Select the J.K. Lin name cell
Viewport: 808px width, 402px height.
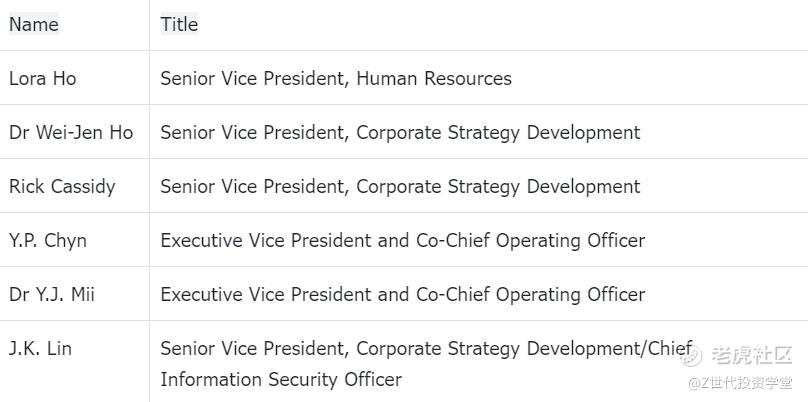tap(40, 348)
